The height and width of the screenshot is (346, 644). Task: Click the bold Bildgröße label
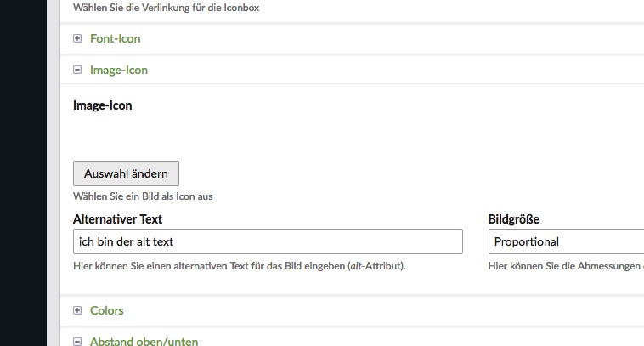pos(514,219)
